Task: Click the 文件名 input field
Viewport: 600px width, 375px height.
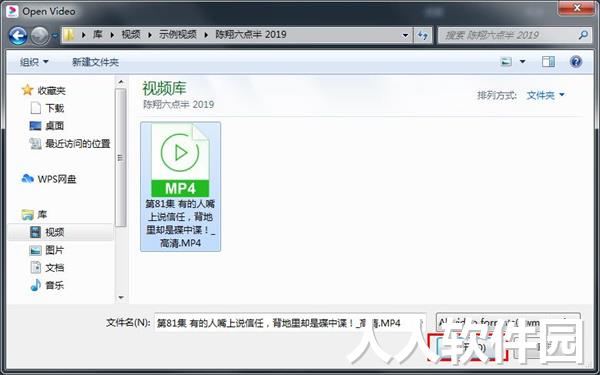Action: [290, 323]
